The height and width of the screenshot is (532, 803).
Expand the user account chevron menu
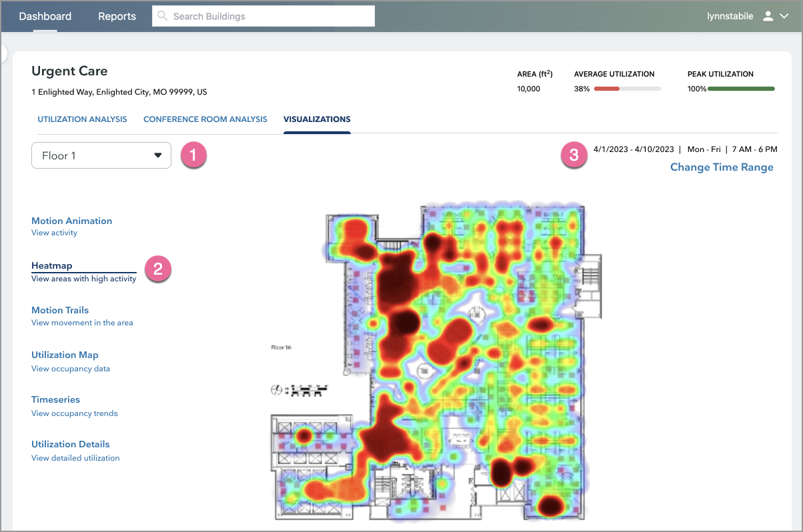pyautogui.click(x=784, y=16)
